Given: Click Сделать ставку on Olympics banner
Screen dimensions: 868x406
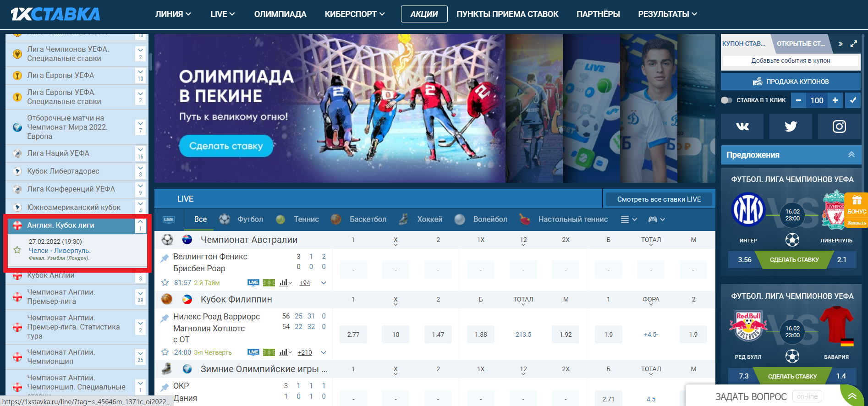Looking at the screenshot, I should click(x=226, y=146).
